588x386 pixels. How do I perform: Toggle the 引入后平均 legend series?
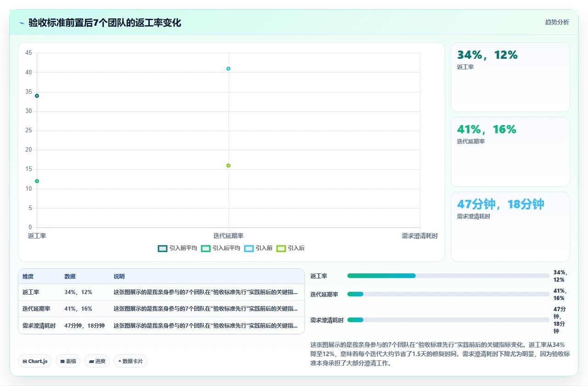pos(220,248)
